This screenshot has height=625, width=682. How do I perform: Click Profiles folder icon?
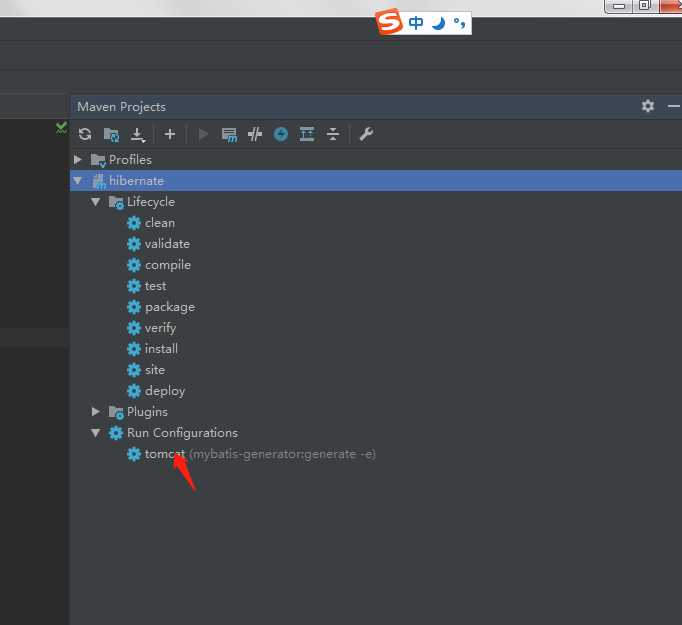pos(98,160)
